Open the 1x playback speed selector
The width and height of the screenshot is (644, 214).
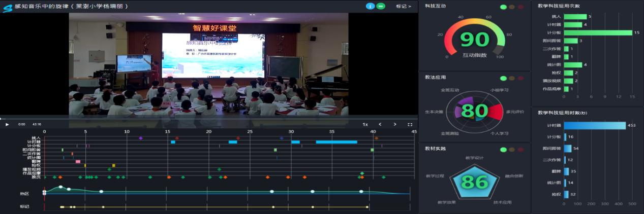365,124
